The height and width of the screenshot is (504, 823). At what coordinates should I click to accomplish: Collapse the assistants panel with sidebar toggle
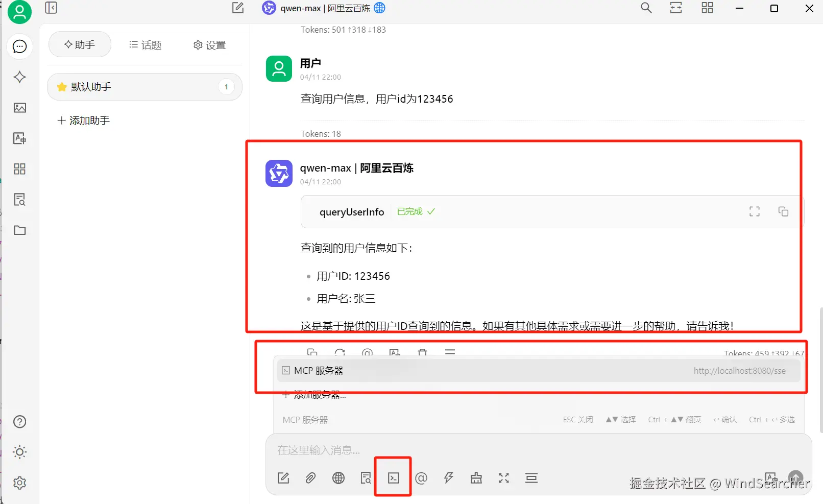point(51,8)
